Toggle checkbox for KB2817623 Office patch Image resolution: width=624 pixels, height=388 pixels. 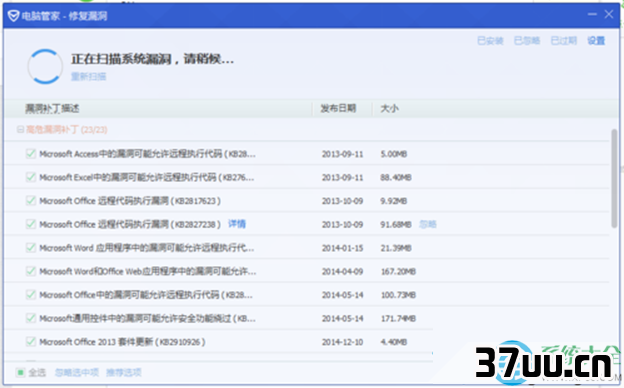click(31, 201)
